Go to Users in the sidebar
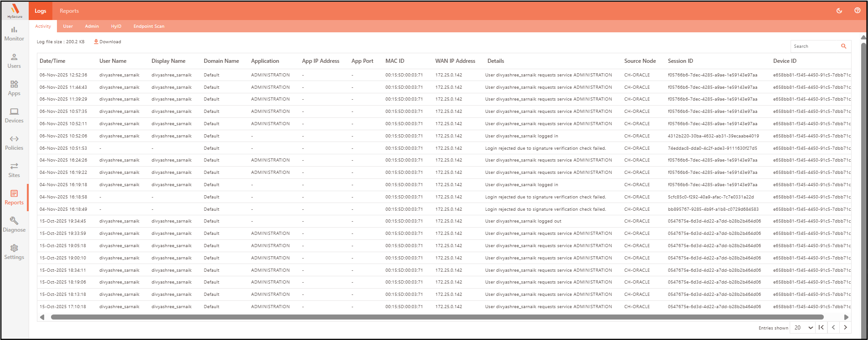 coord(14,61)
